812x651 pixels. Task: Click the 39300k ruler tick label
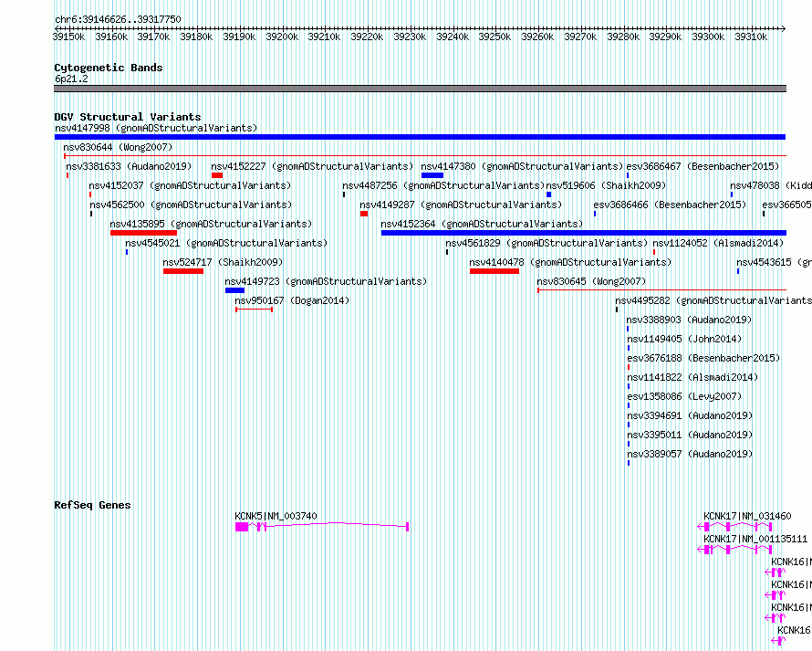(x=708, y=37)
